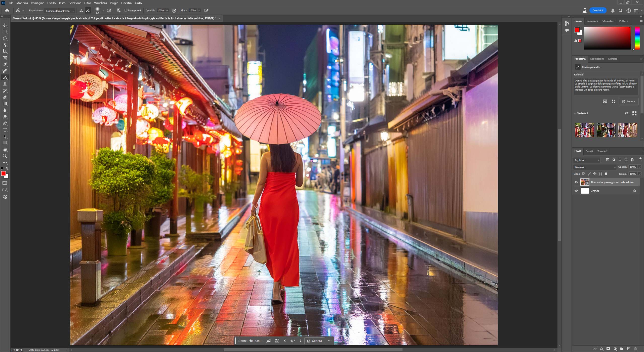
Task: Select the Eyedropper tool
Action: click(x=5, y=65)
